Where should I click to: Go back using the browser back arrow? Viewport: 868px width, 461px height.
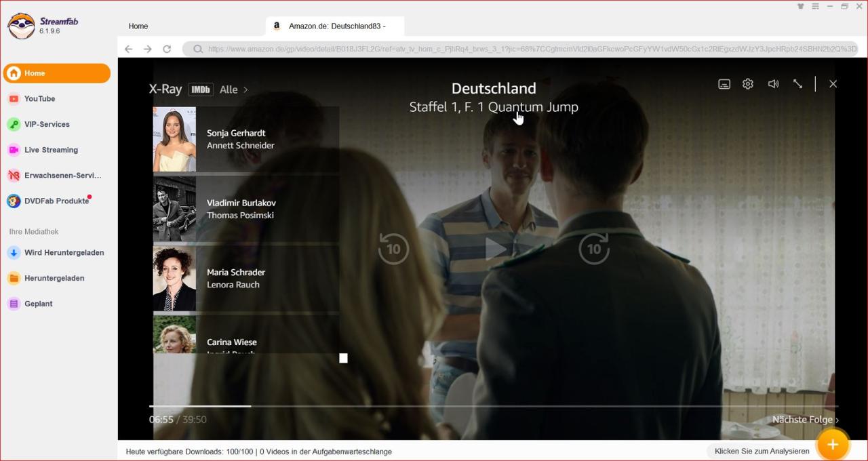tap(129, 49)
